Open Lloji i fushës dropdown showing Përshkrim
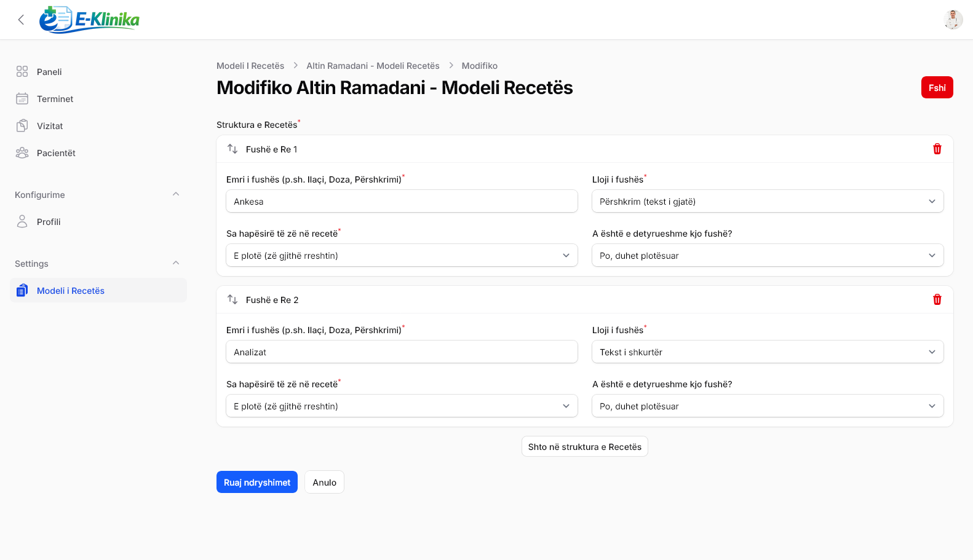The image size is (973, 560). [x=768, y=202]
